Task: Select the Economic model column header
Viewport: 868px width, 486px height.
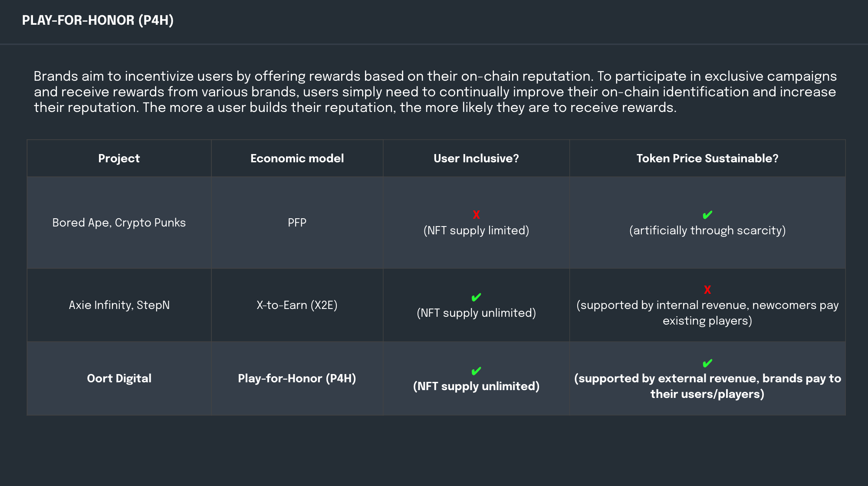Action: point(297,158)
